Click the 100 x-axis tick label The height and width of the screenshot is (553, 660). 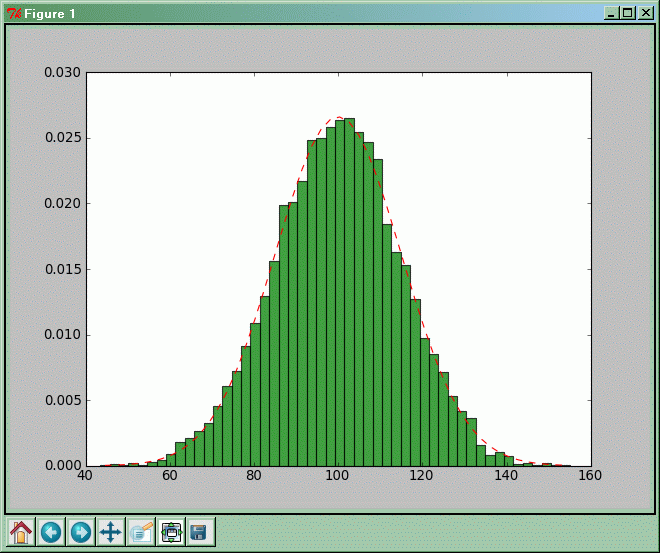point(339,476)
